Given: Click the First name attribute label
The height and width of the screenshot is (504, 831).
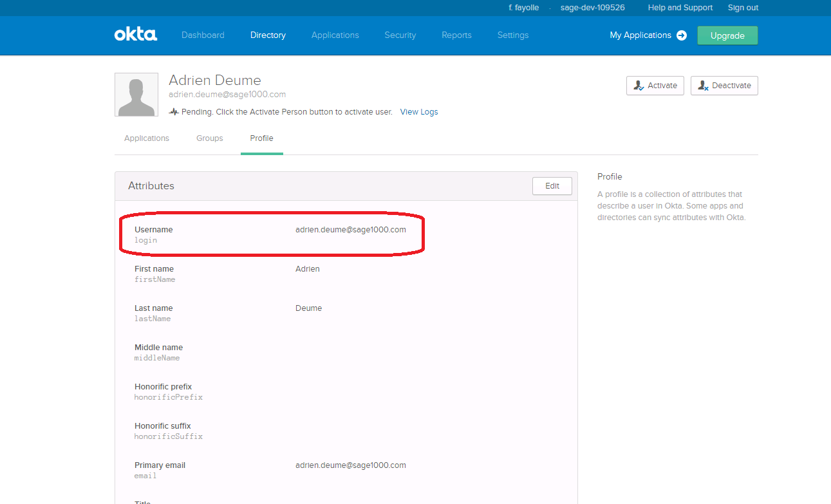Looking at the screenshot, I should pos(154,269).
